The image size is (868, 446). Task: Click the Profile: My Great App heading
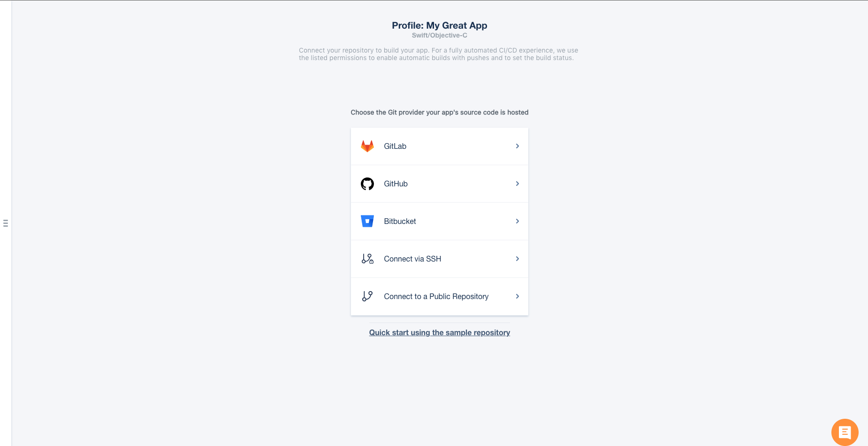[x=440, y=25]
